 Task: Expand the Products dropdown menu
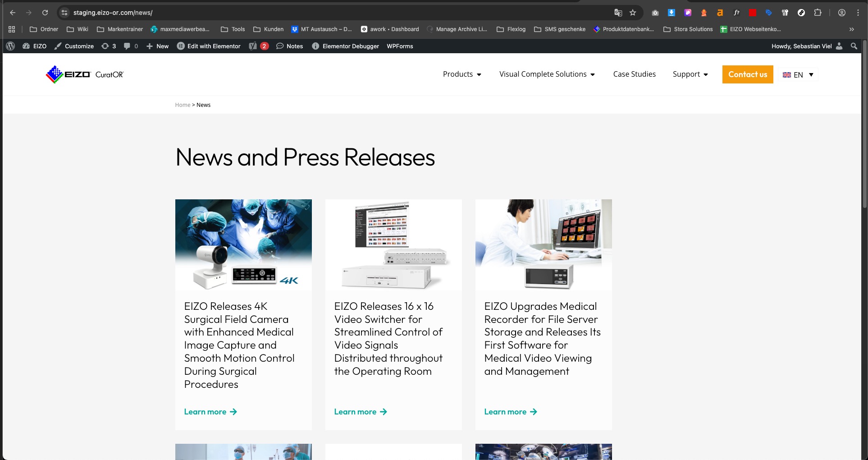coord(462,74)
